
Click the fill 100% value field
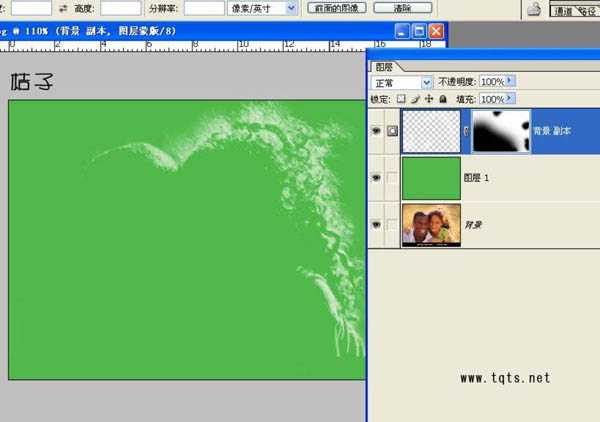(x=493, y=99)
